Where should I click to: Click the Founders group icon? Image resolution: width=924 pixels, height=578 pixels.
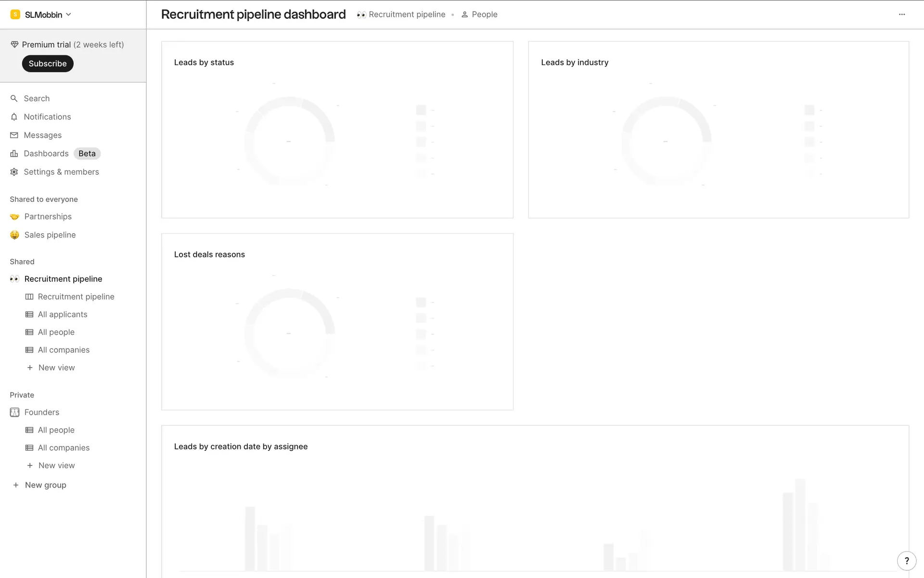[14, 412]
